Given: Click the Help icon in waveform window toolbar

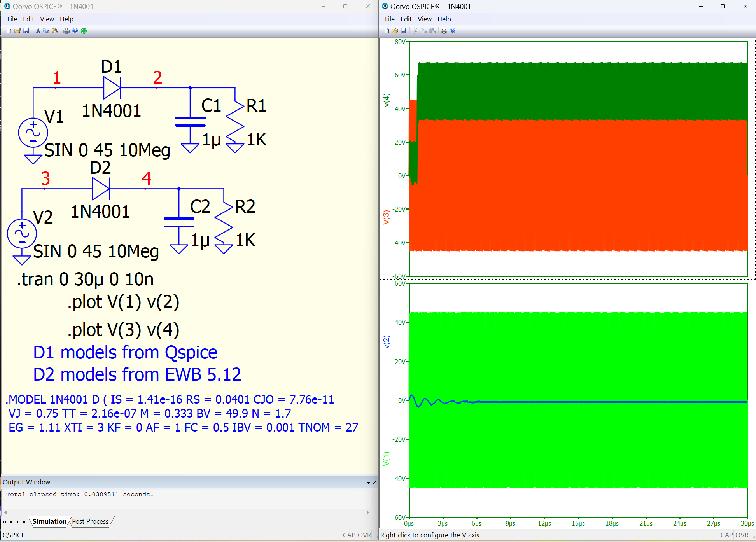Looking at the screenshot, I should (x=453, y=31).
